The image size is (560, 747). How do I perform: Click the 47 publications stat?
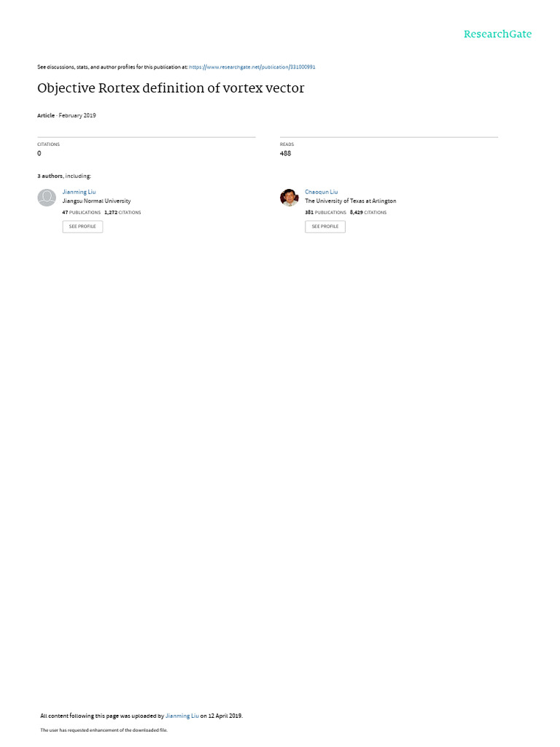pos(82,212)
